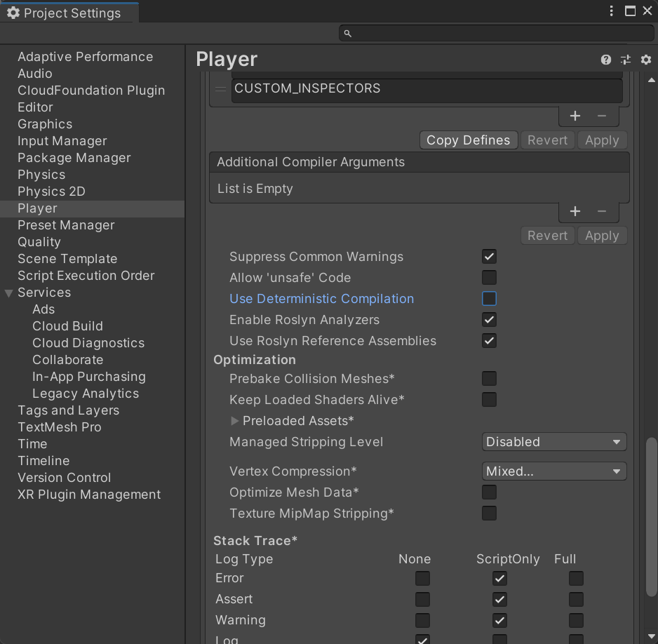Open the Vertex Compression dropdown
The image size is (658, 644).
tap(553, 471)
